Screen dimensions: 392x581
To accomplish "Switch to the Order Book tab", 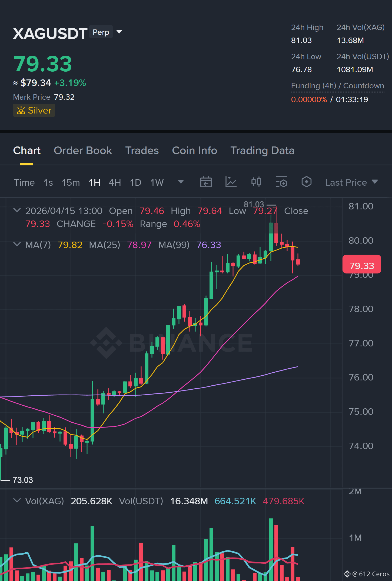I will 83,151.
